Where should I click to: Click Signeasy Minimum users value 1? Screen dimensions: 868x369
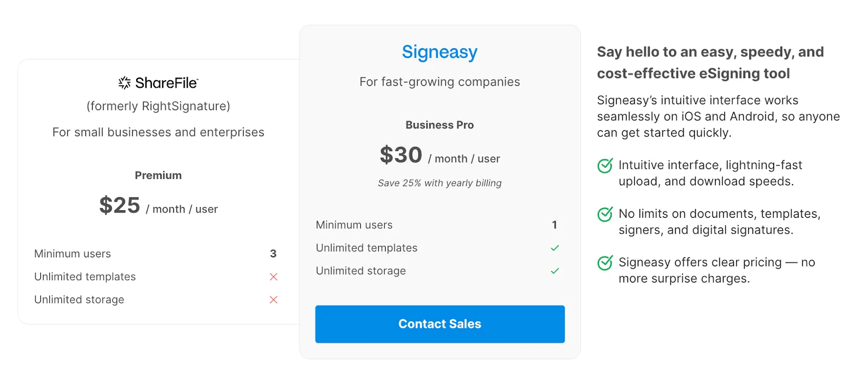click(x=554, y=225)
